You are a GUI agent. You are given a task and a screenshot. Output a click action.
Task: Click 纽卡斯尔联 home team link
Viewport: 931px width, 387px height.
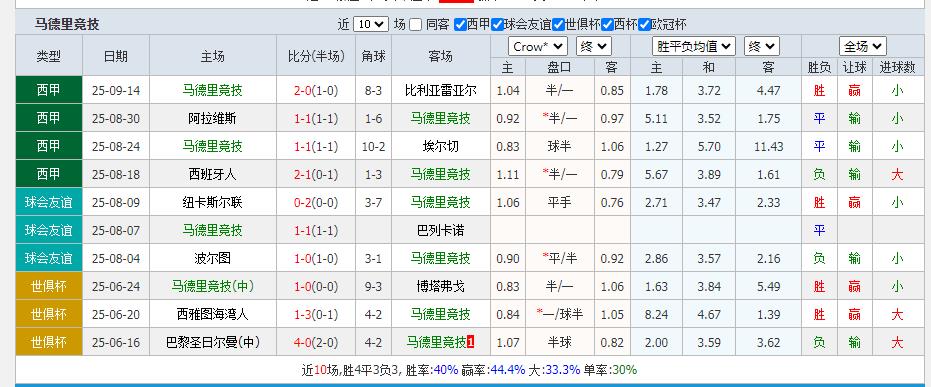213,202
